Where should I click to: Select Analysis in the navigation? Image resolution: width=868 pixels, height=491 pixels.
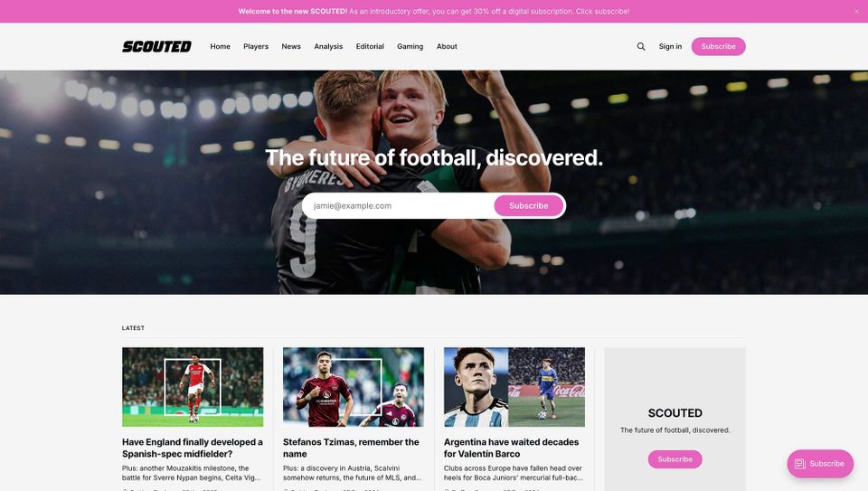point(328,46)
